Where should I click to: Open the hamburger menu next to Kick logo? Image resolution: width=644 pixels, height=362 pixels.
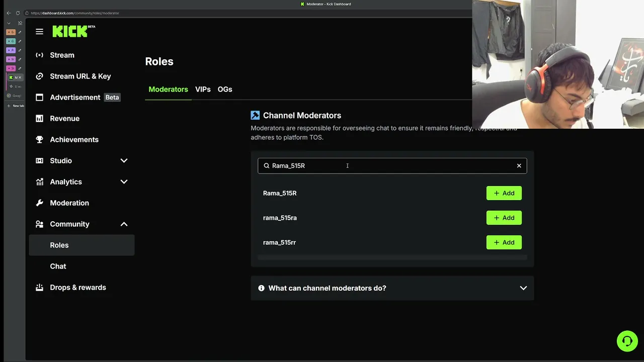39,32
